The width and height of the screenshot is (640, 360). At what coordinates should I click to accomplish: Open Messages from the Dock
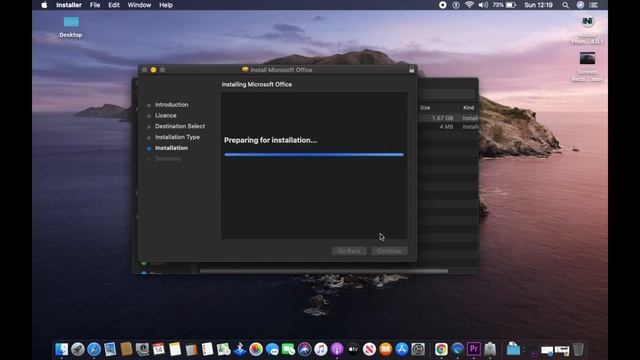(x=272, y=349)
